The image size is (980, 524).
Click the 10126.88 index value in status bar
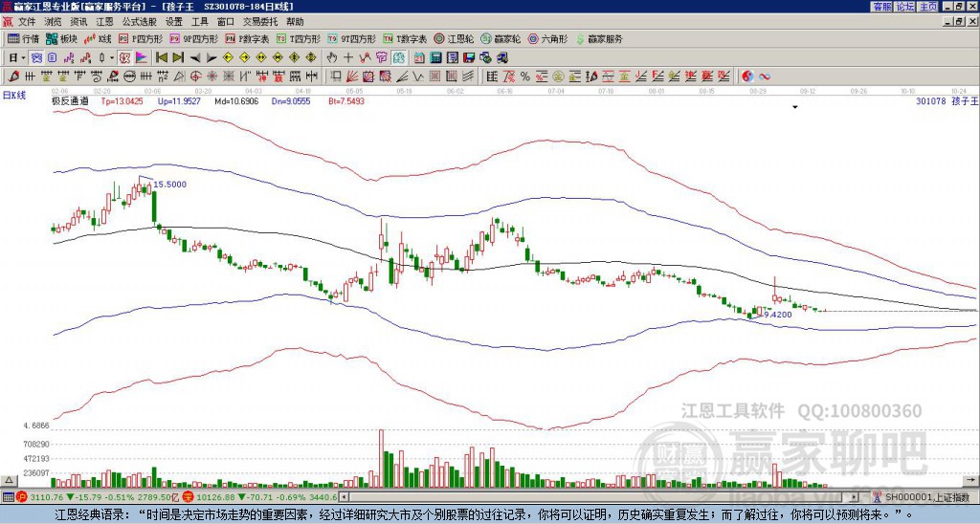[x=213, y=497]
